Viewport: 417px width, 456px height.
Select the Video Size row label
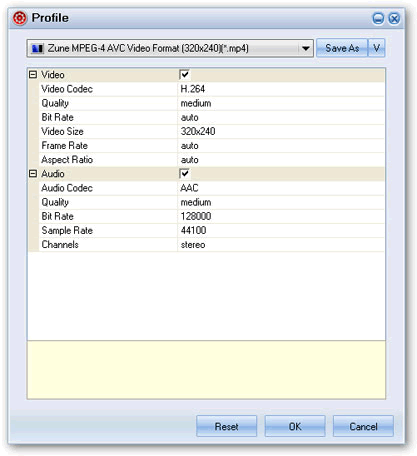pyautogui.click(x=62, y=131)
